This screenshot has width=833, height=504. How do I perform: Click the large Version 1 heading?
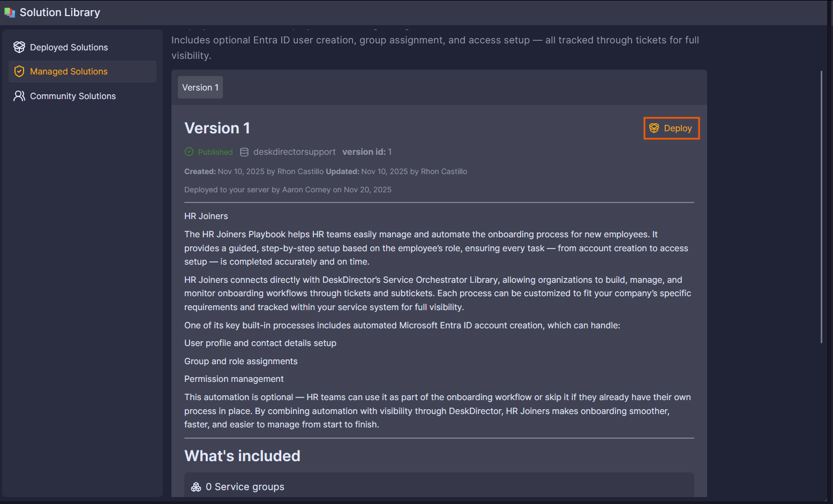tap(217, 128)
